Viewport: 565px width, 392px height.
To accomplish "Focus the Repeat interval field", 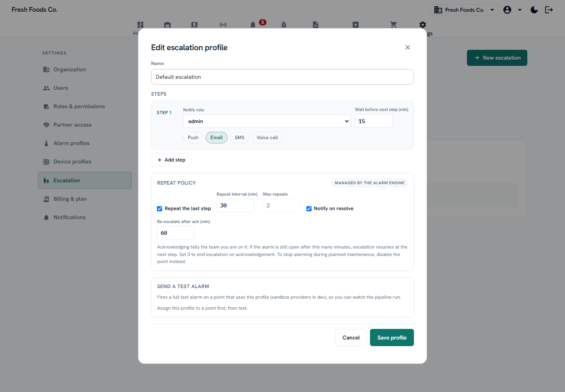I will (235, 205).
